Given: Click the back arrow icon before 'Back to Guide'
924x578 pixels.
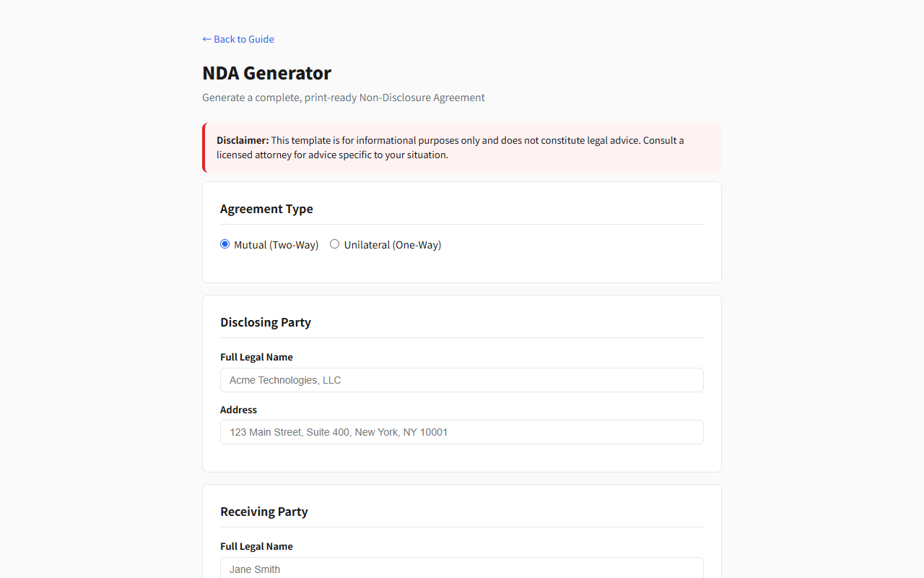Looking at the screenshot, I should pos(206,39).
